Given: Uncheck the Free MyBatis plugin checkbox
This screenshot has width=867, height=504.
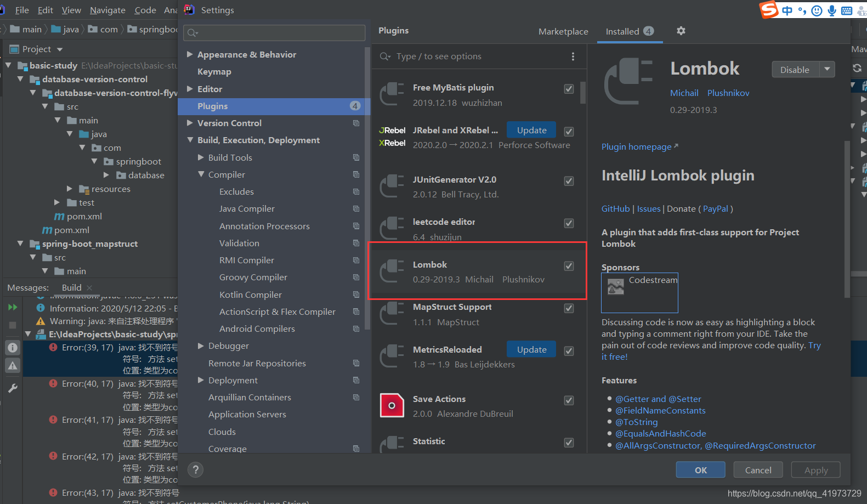Looking at the screenshot, I should 569,89.
